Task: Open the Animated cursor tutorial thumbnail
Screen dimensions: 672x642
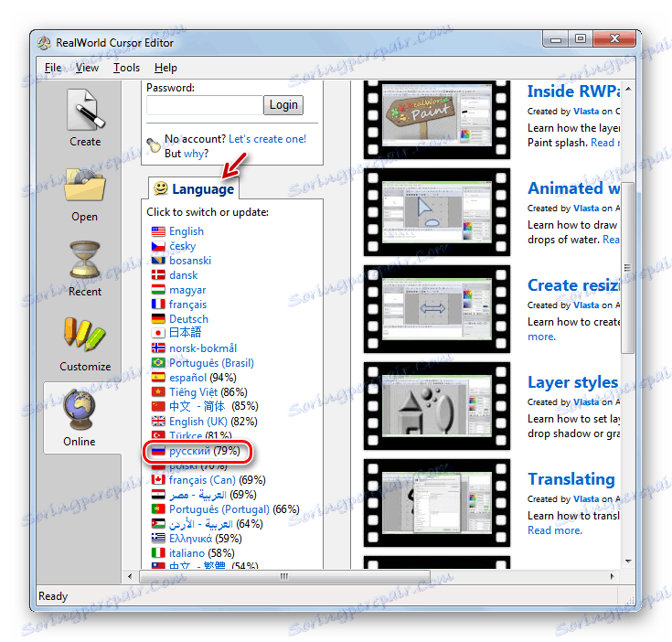Action: pos(437,212)
